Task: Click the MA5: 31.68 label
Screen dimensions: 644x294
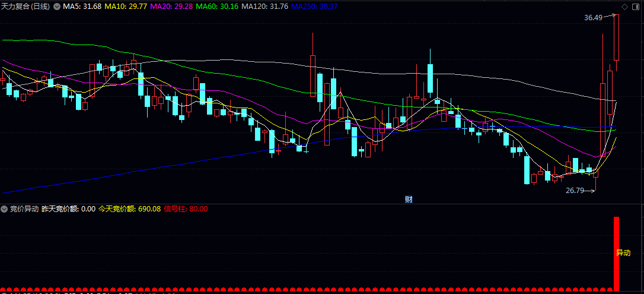Action: [x=82, y=7]
